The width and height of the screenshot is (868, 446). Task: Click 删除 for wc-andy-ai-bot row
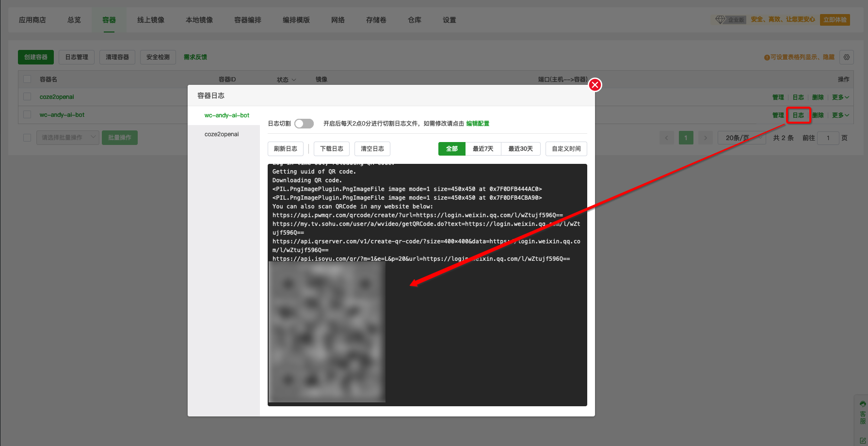pyautogui.click(x=818, y=115)
